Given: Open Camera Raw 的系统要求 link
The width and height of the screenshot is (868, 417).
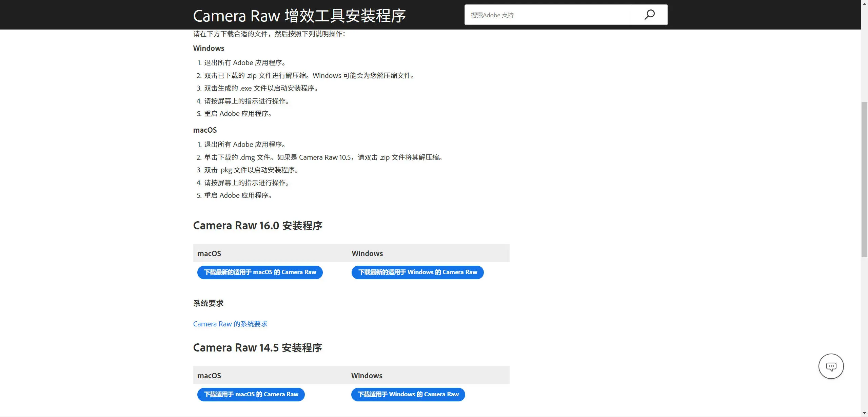Looking at the screenshot, I should (x=230, y=324).
